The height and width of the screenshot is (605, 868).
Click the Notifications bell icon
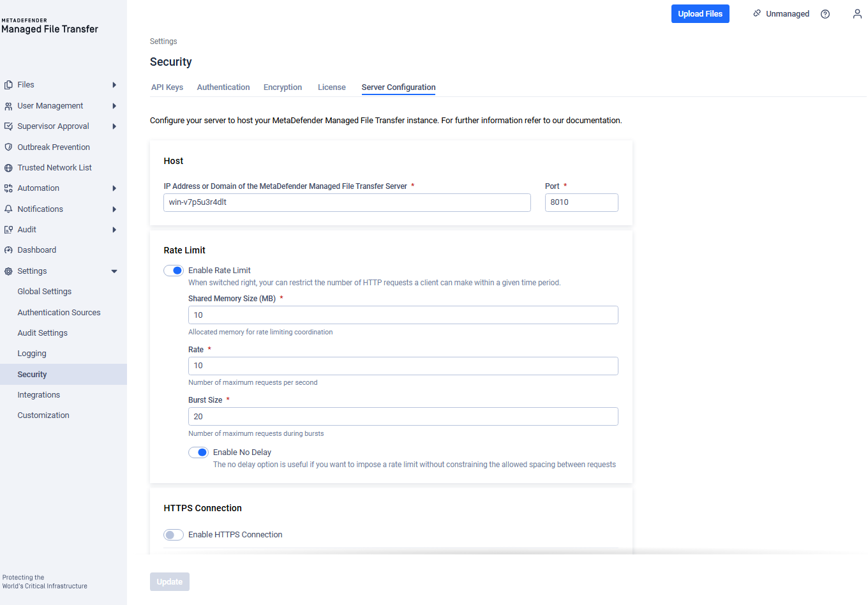coord(8,209)
